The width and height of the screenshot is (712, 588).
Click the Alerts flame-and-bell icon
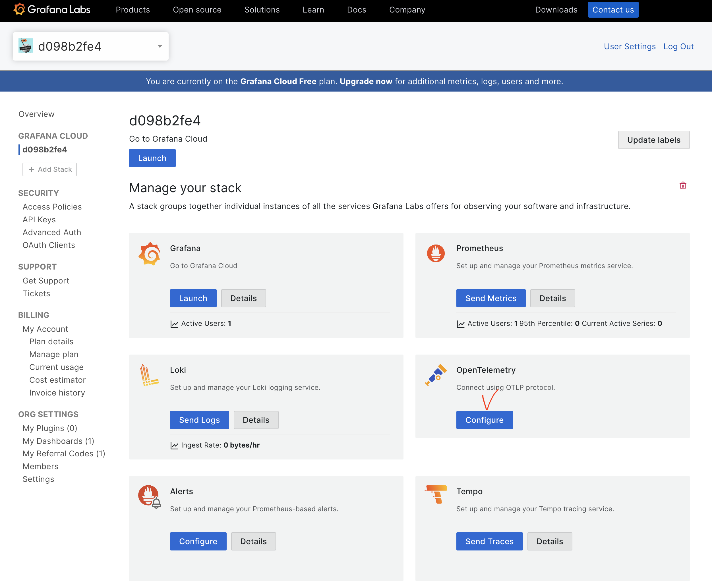coord(149,497)
